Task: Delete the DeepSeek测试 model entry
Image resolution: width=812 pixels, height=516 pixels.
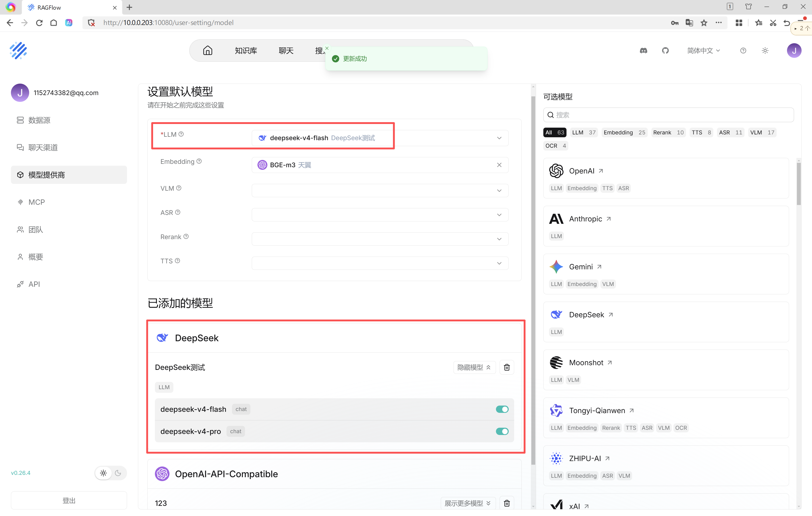Action: [x=506, y=367]
